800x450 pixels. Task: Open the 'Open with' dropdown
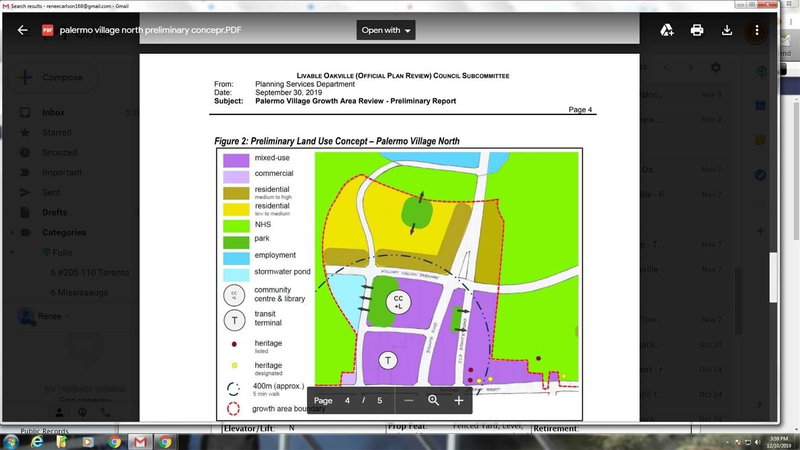point(387,30)
